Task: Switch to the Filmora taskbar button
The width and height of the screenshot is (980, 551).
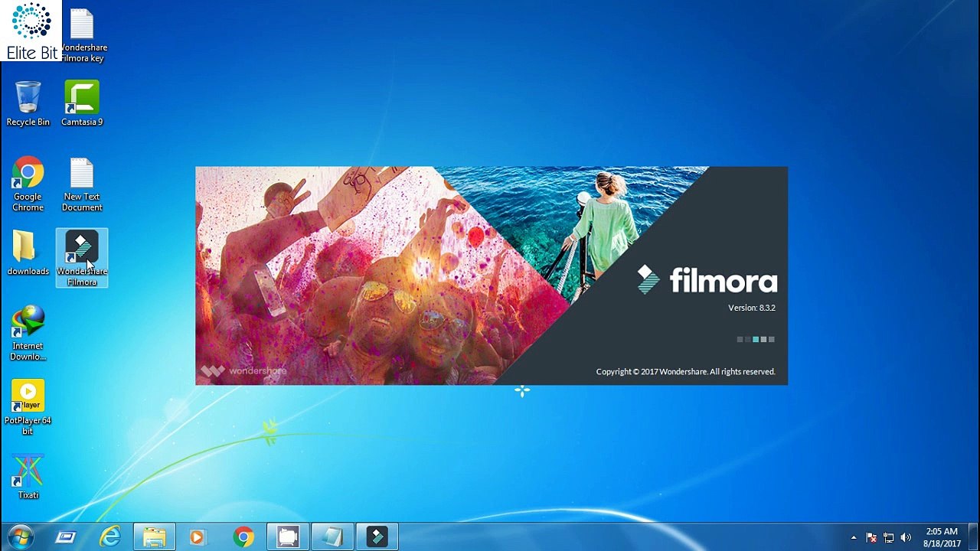Action: click(377, 537)
